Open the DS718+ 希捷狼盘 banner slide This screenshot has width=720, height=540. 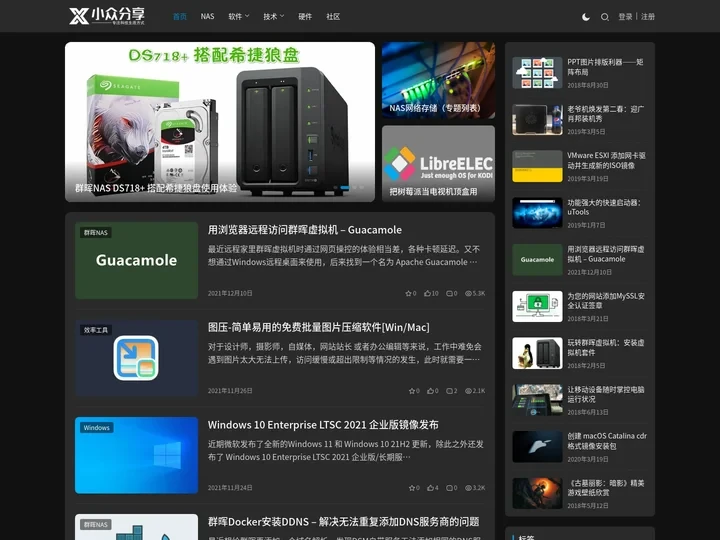coord(220,122)
